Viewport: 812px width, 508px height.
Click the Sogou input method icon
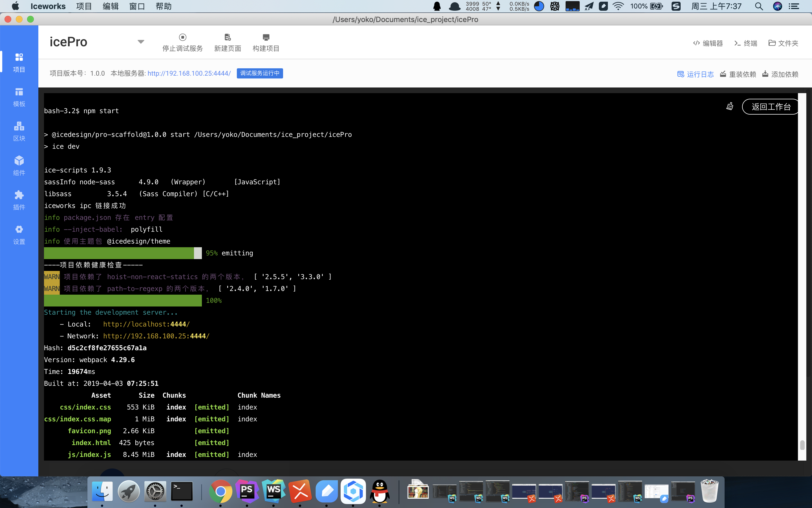[x=676, y=6]
